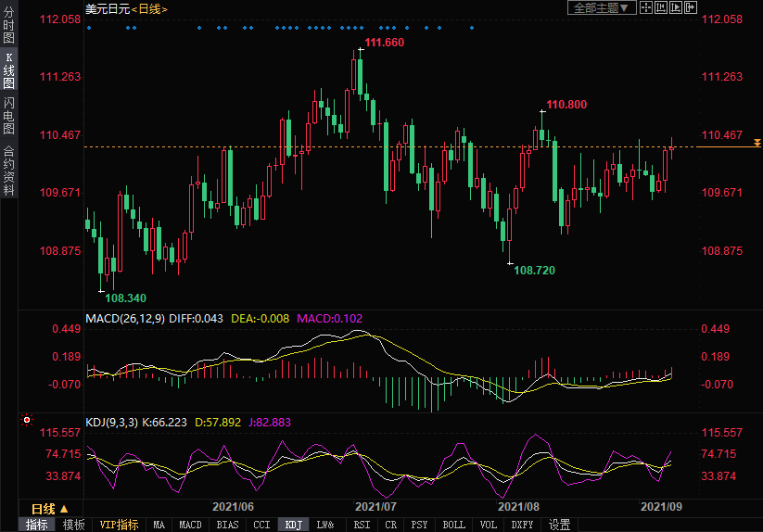This screenshot has width=763, height=532.
Task: Click the shift-chart-left icon in top toolbar
Action: [660, 7]
